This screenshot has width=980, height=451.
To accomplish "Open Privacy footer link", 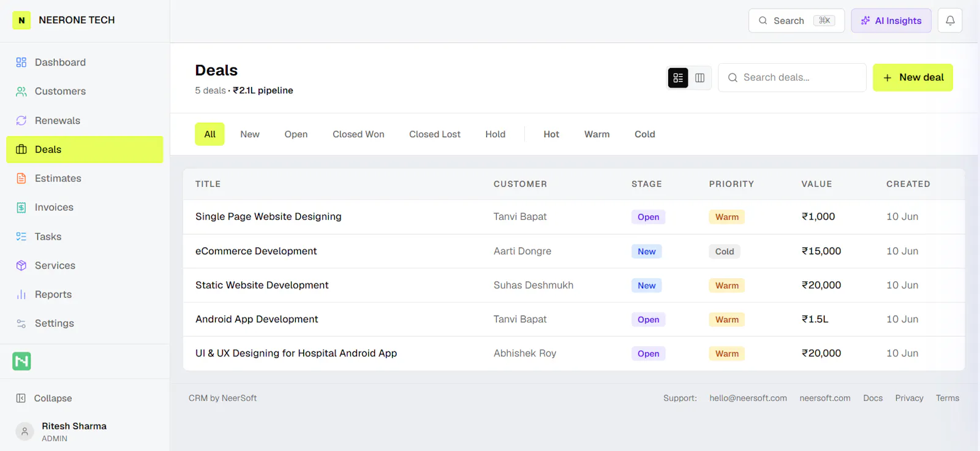I will click(909, 398).
